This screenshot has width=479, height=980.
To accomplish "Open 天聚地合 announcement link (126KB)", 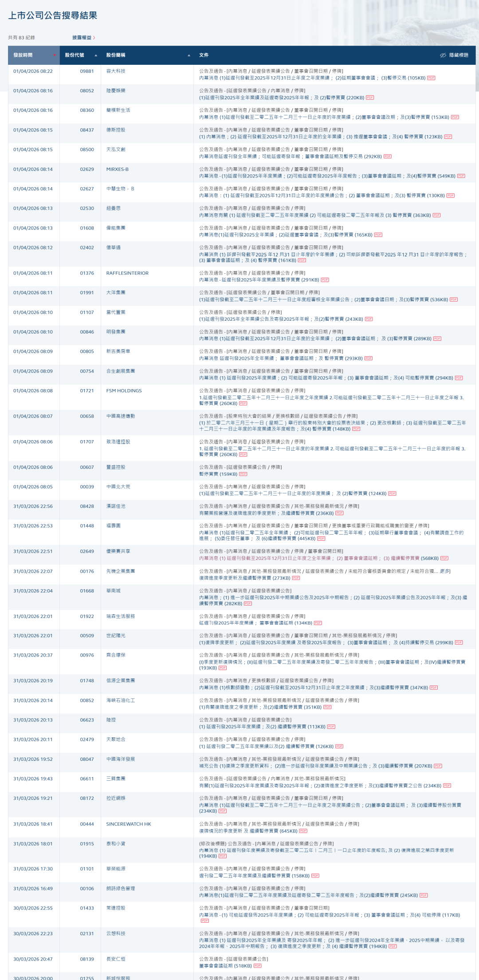I will coord(266,746).
